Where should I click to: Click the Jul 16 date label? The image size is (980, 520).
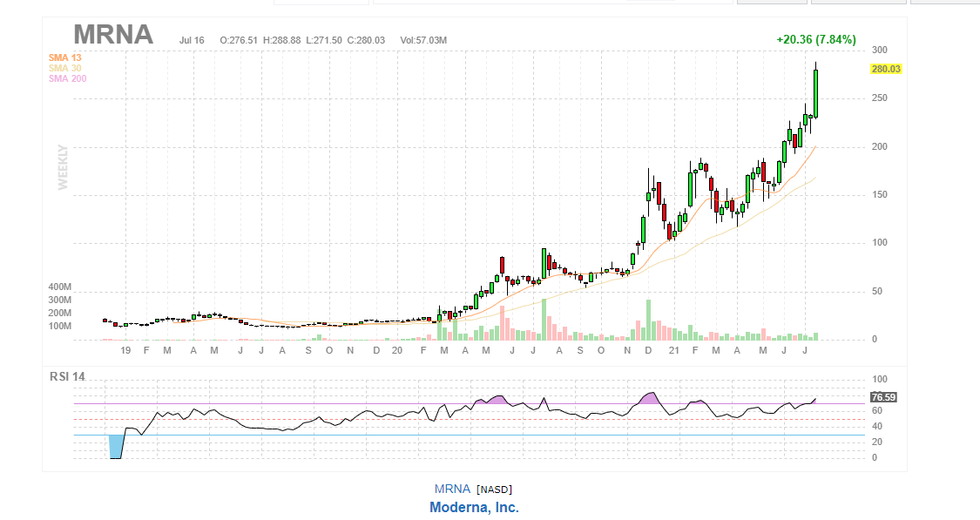192,40
